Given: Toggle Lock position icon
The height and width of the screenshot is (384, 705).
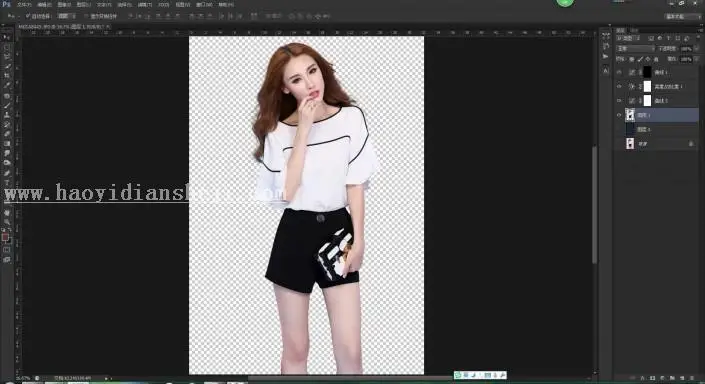Looking at the screenshot, I should coord(647,59).
